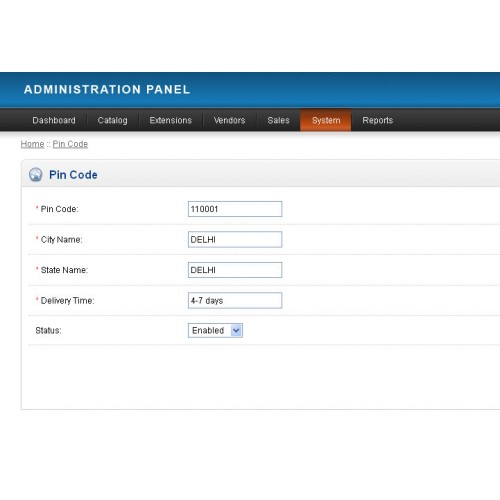Viewport: 500px width, 500px height.
Task: Open the Dashboard menu
Action: coord(54,120)
